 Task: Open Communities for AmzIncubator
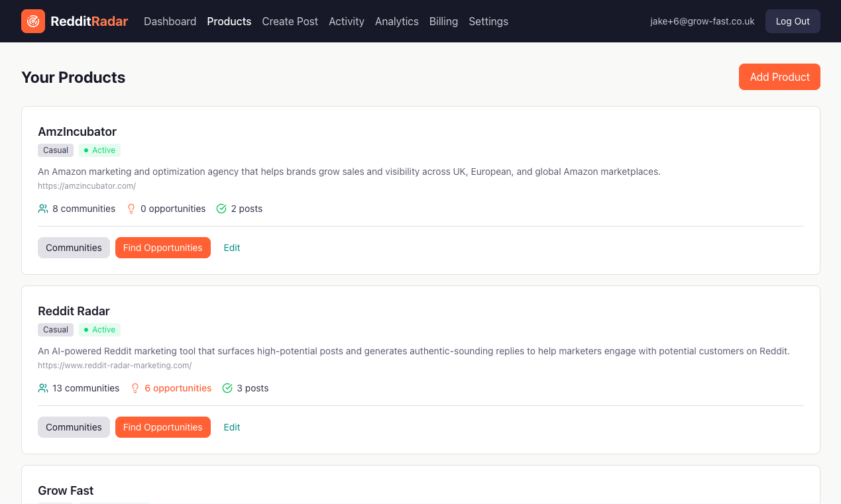tap(74, 247)
